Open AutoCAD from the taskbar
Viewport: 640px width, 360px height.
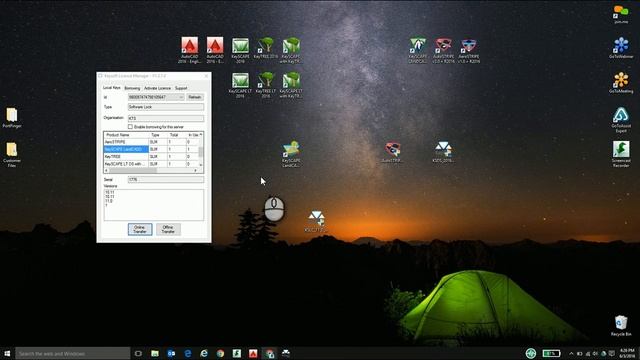[x=253, y=353]
